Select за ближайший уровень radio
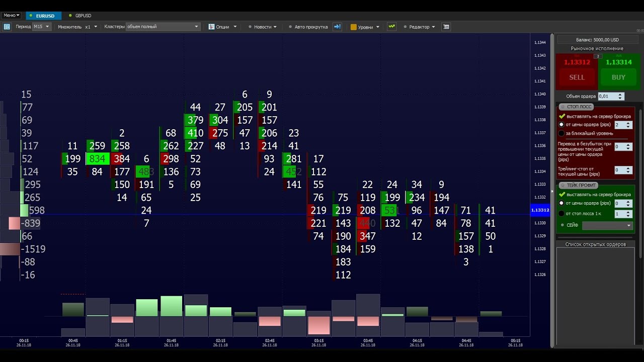 [562, 133]
